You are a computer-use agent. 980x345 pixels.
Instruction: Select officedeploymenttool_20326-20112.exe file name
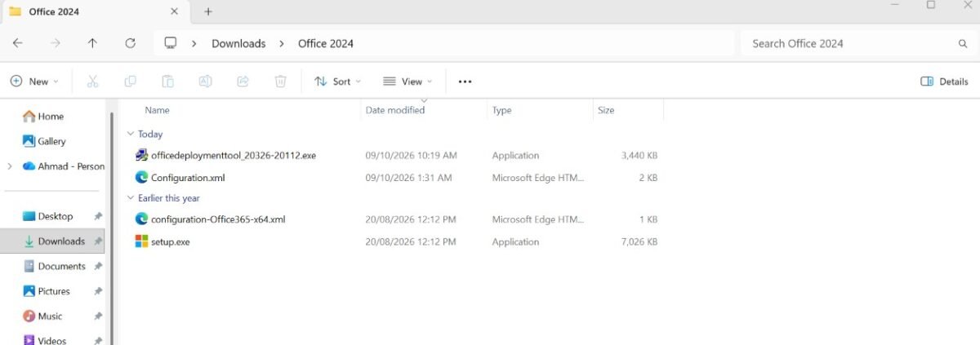(234, 155)
